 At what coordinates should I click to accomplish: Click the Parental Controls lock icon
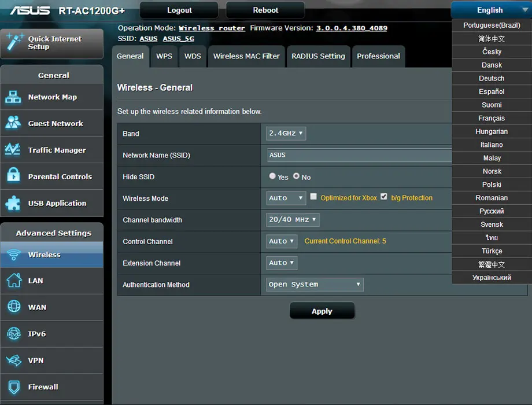coord(13,175)
